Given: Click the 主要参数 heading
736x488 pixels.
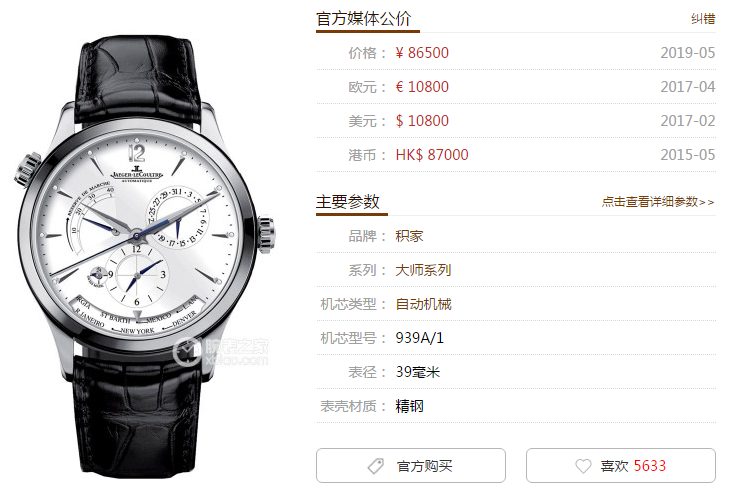Looking at the screenshot, I should tap(347, 202).
